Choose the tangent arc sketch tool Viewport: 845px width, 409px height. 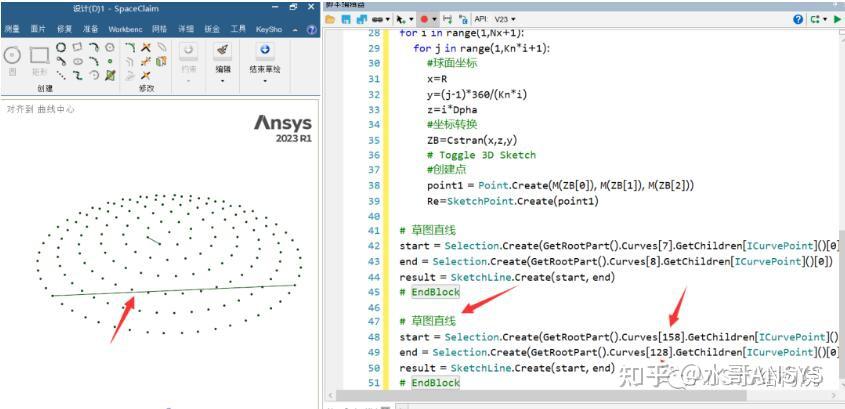click(94, 47)
